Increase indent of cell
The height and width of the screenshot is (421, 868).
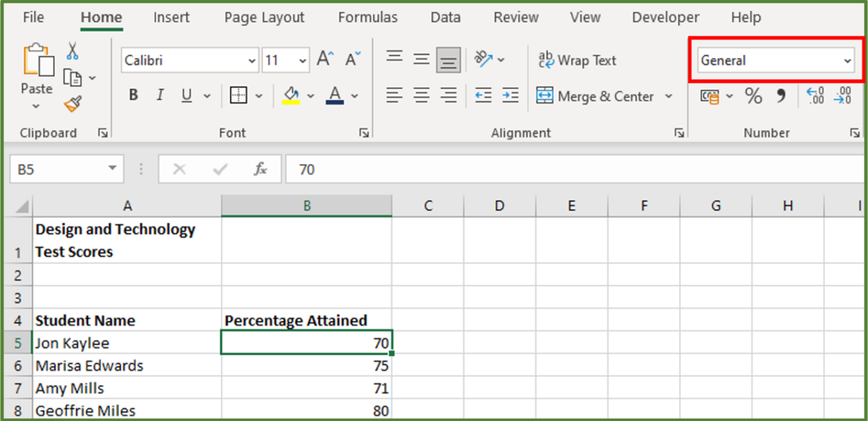point(510,96)
